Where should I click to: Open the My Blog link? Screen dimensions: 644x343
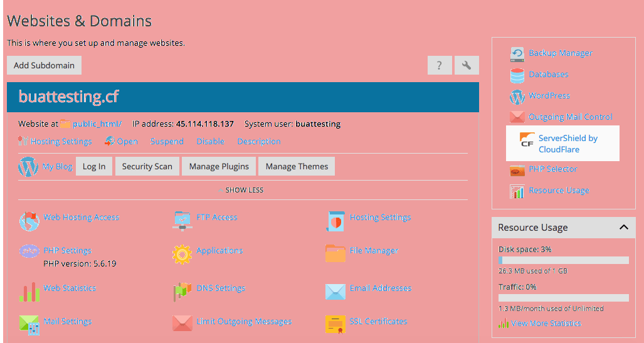pos(58,166)
